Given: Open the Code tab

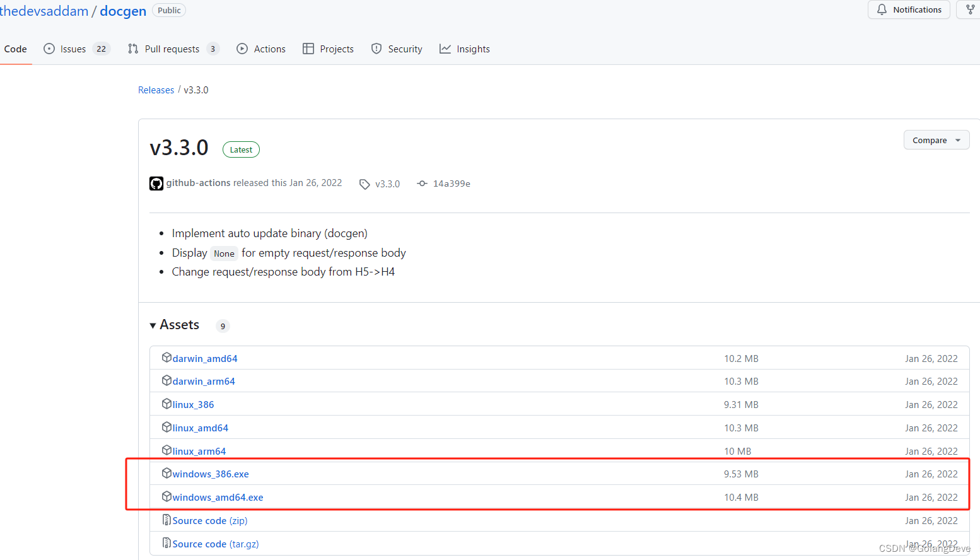Looking at the screenshot, I should tap(15, 49).
